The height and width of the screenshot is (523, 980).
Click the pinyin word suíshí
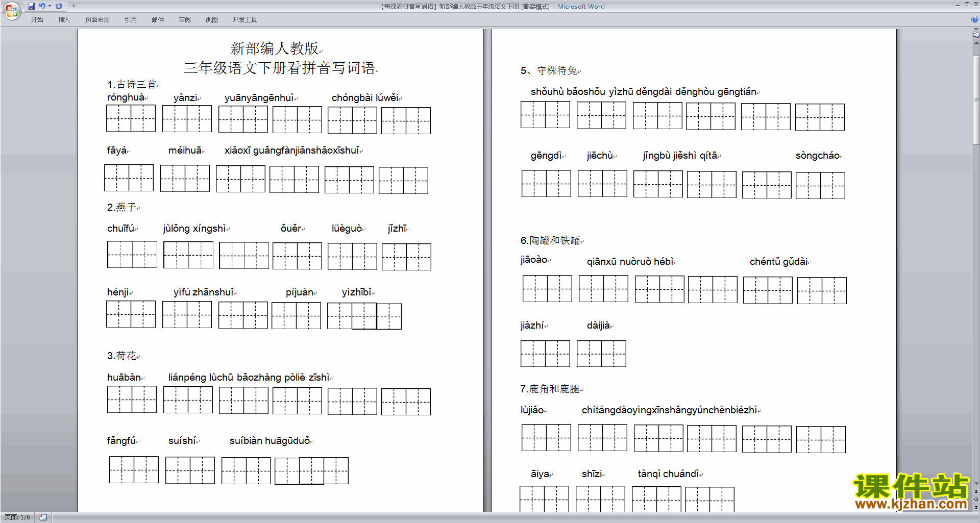tap(182, 441)
